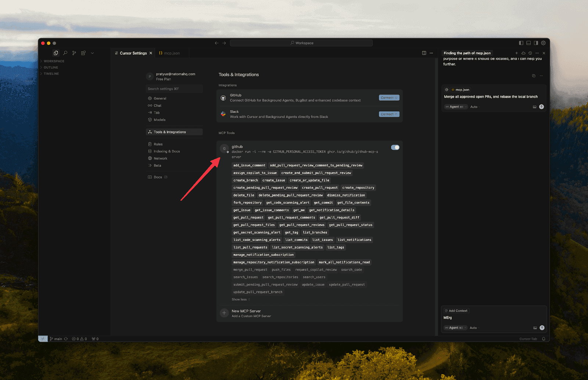Open chat panel more options
The height and width of the screenshot is (380, 588).
[x=537, y=53]
